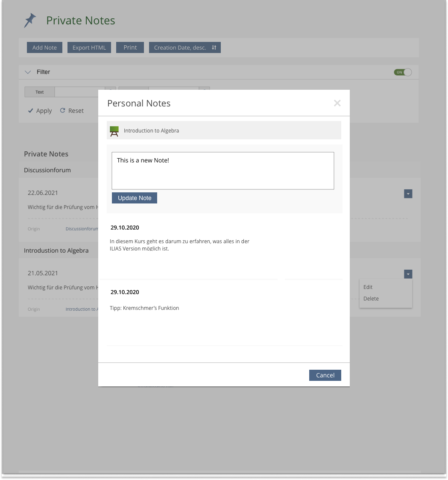
Task: Click the pin icon beside Private Notes
Action: click(30, 21)
